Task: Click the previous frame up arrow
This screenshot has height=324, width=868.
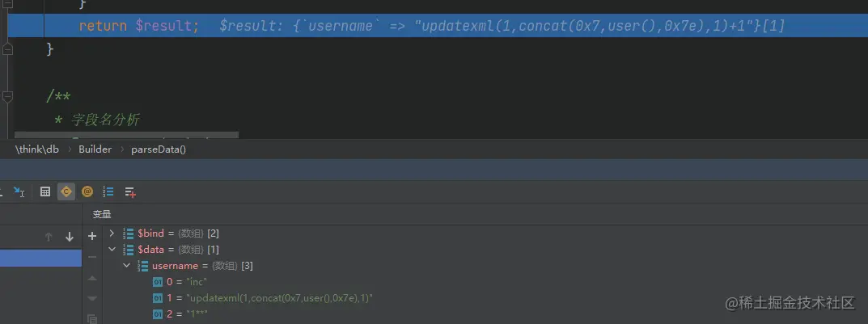Action: click(49, 237)
